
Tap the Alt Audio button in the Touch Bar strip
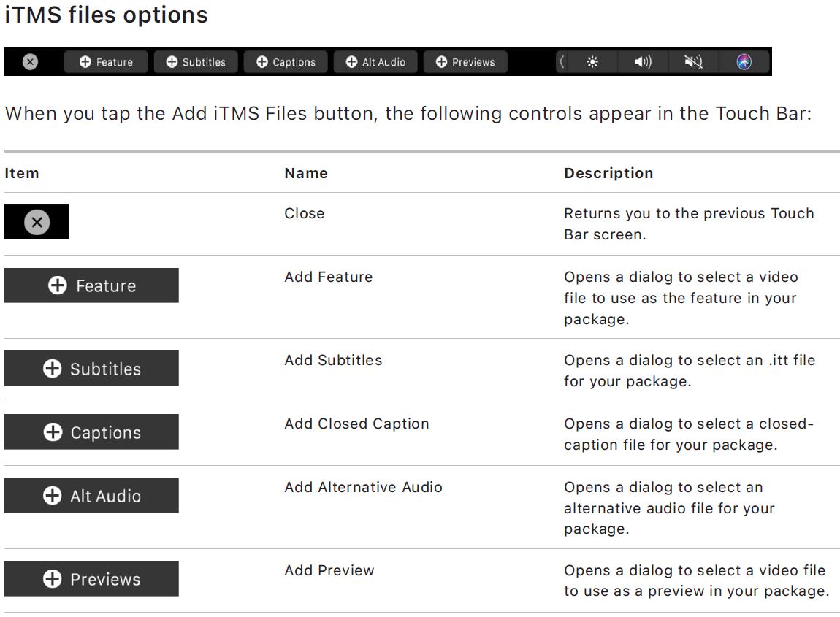tap(375, 62)
